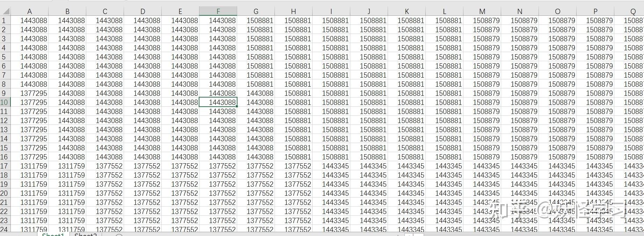The image size is (644, 236).
Task: Click cell G1 containing 1508881
Action: (x=256, y=21)
